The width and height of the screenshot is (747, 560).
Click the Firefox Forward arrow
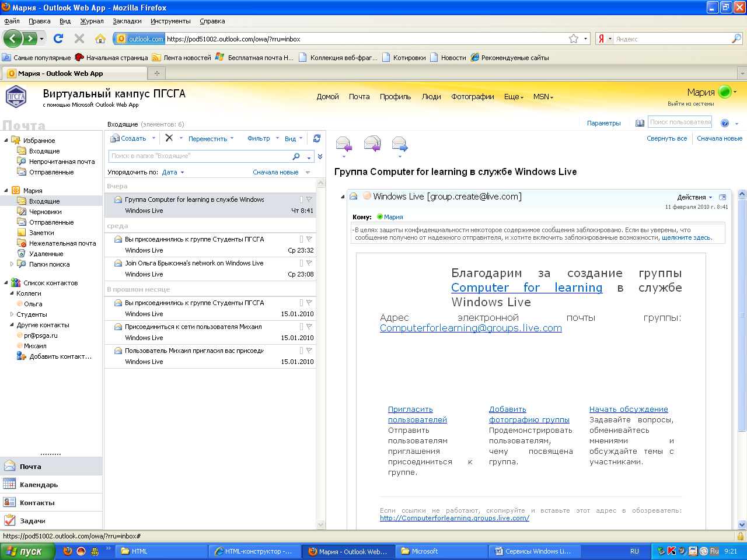pos(29,39)
